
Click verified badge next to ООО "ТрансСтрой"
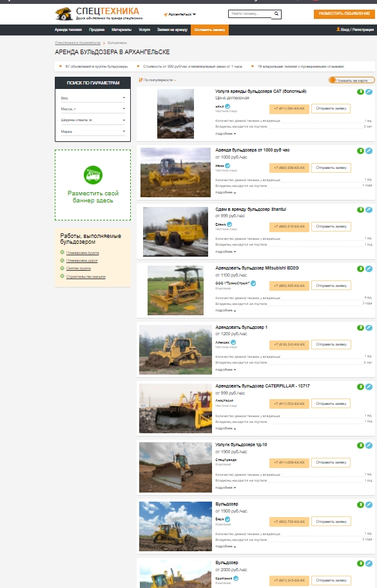253,283
